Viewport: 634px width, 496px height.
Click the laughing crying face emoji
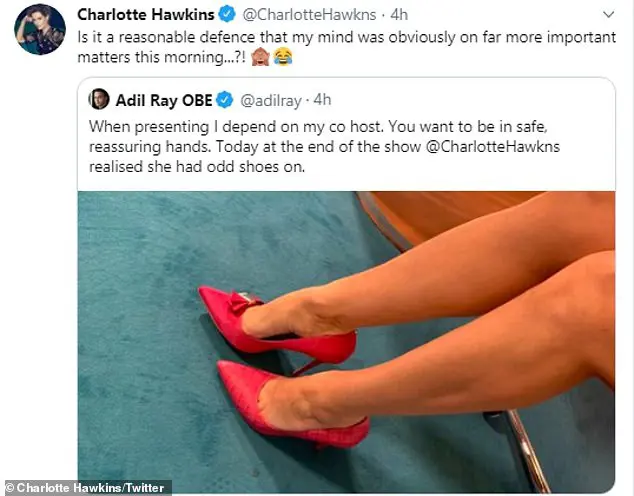283,57
